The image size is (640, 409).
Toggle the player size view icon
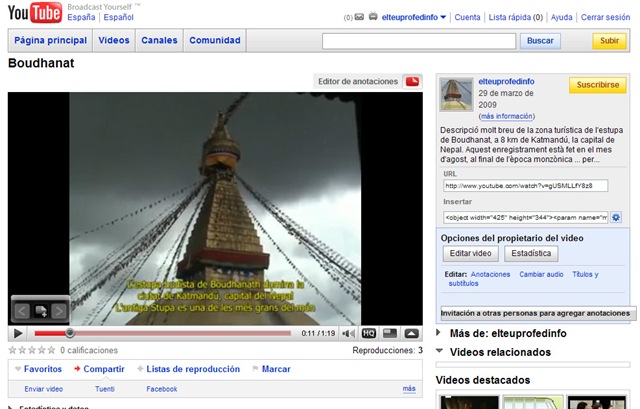pyautogui.click(x=390, y=333)
